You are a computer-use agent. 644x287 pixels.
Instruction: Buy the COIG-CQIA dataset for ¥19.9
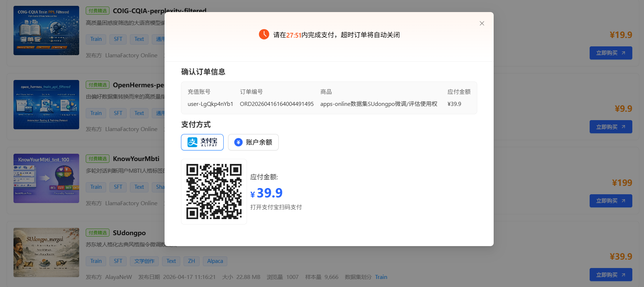tap(610, 53)
